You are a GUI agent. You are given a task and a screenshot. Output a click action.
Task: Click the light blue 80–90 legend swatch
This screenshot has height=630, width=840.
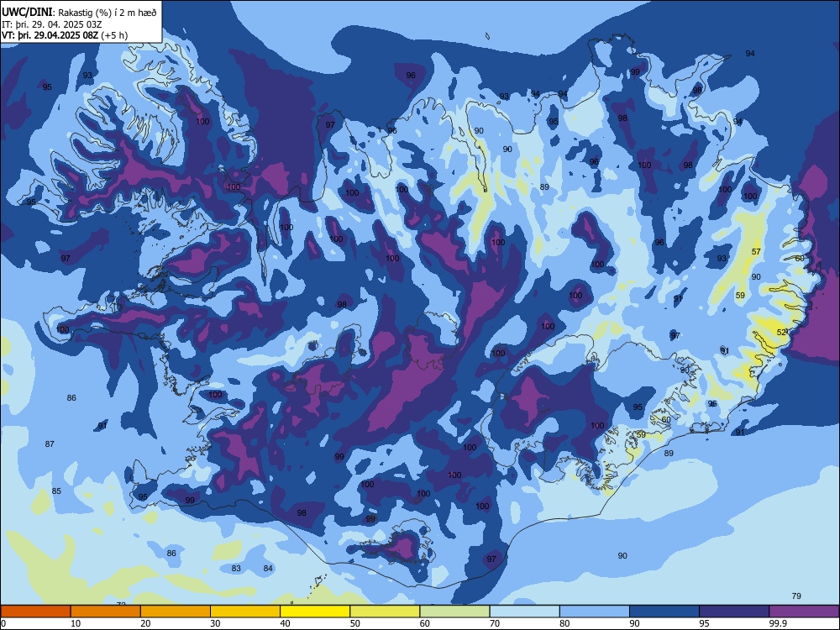pos(595,612)
